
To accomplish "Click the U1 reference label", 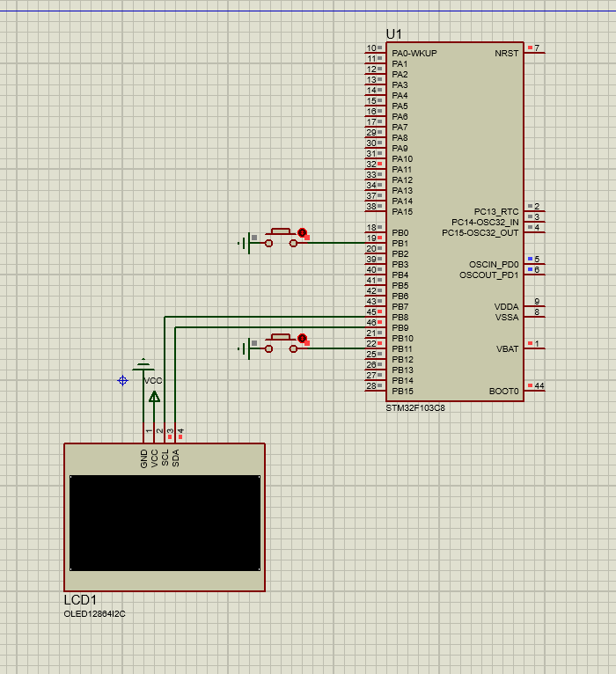I will pyautogui.click(x=393, y=34).
